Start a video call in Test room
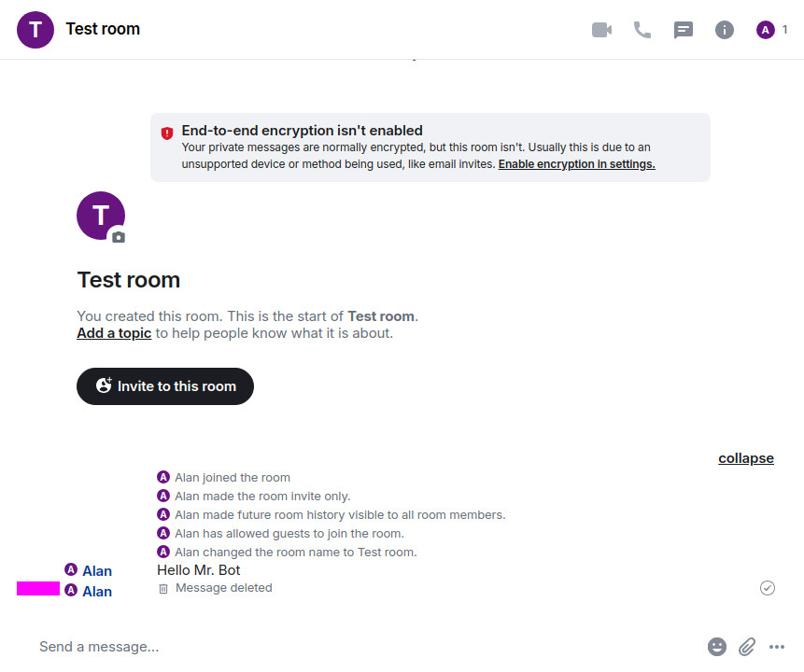This screenshot has height=672, width=804. [601, 30]
